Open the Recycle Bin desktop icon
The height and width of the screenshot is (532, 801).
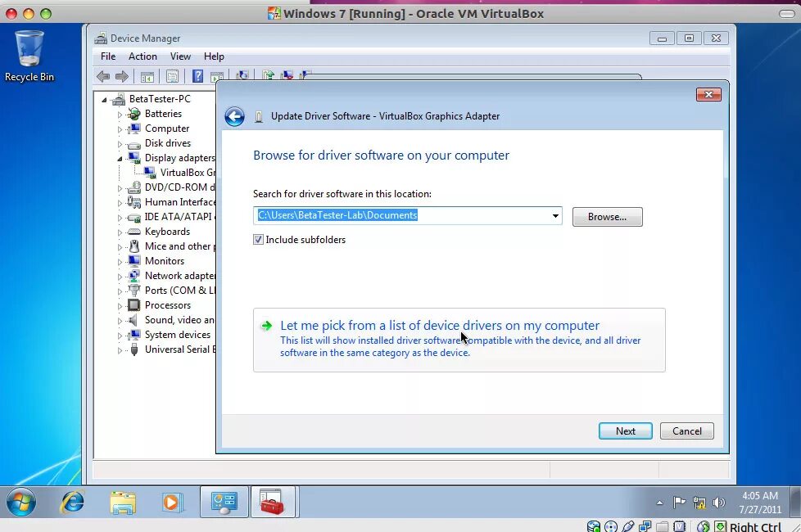(x=29, y=56)
